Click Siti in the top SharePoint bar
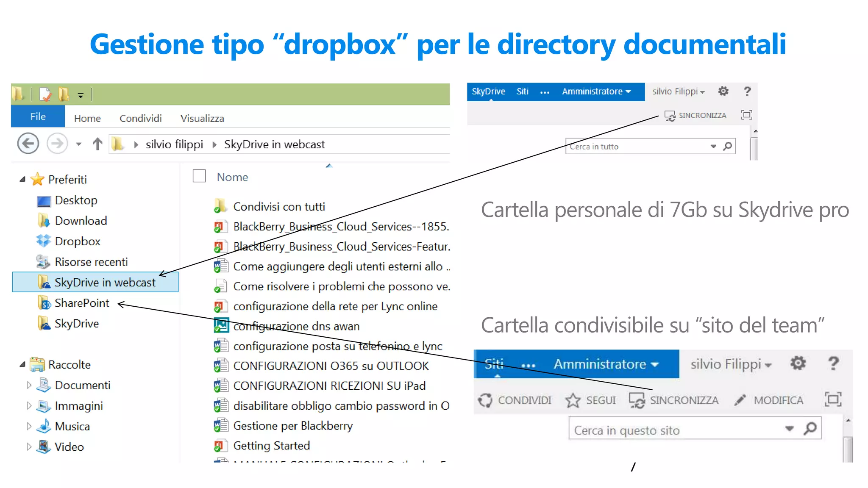Viewport: 868px width, 488px height. tap(522, 91)
